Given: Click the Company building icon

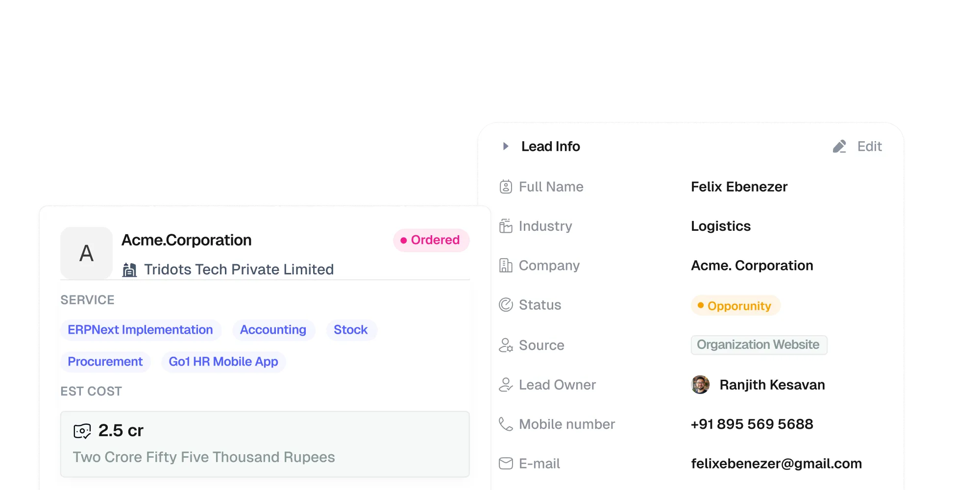Looking at the screenshot, I should 506,266.
